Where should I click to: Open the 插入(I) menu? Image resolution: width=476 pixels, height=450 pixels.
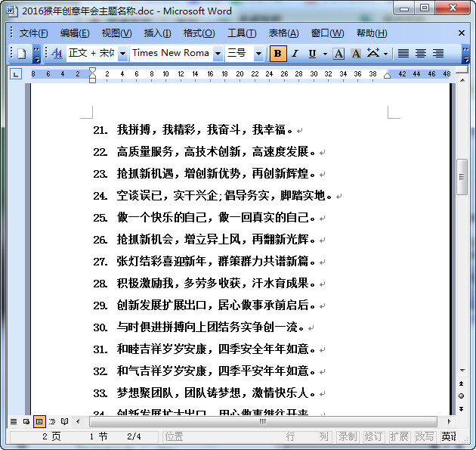[157, 33]
